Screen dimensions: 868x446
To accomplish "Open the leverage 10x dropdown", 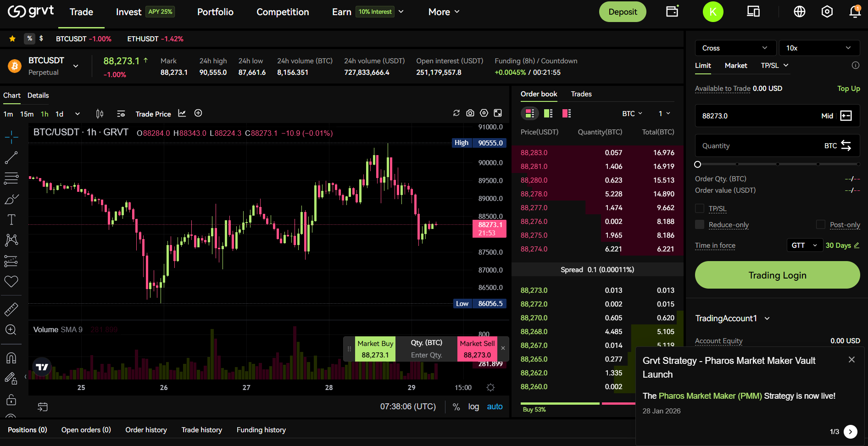I will point(819,48).
